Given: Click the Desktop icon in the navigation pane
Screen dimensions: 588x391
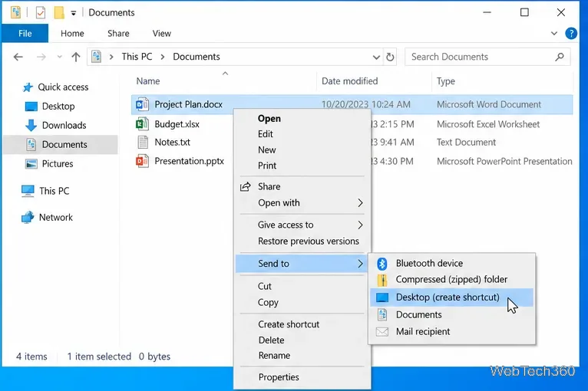Looking at the screenshot, I should click(x=31, y=107).
